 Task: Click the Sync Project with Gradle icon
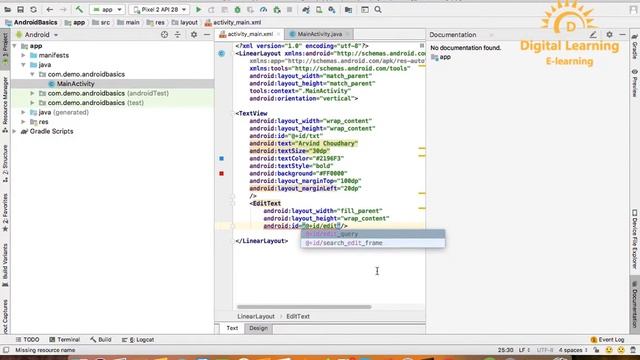coord(306,9)
